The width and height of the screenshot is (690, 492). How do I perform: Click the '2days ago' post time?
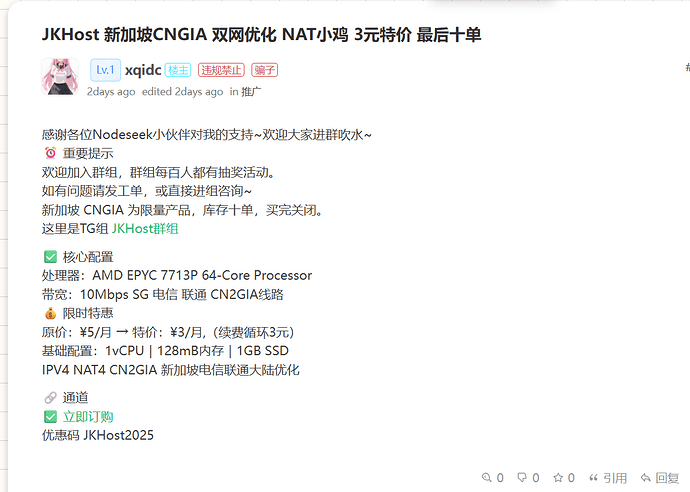(x=111, y=92)
